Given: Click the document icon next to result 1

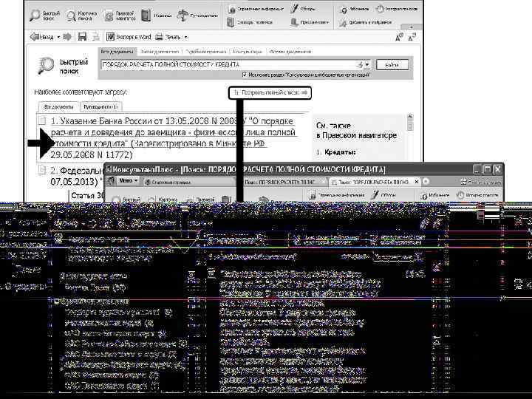Looking at the screenshot, I should [42, 120].
